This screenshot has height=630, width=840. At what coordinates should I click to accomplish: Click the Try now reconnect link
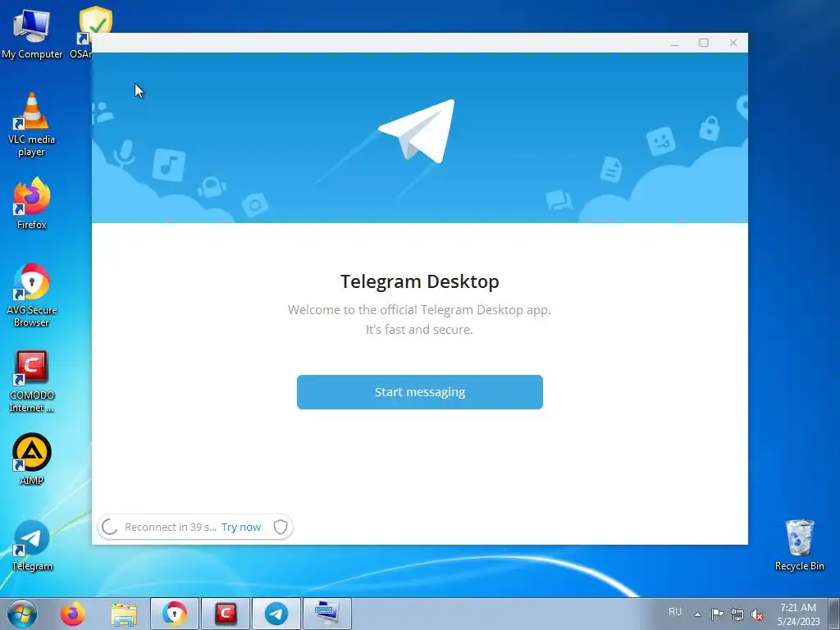coord(241,527)
